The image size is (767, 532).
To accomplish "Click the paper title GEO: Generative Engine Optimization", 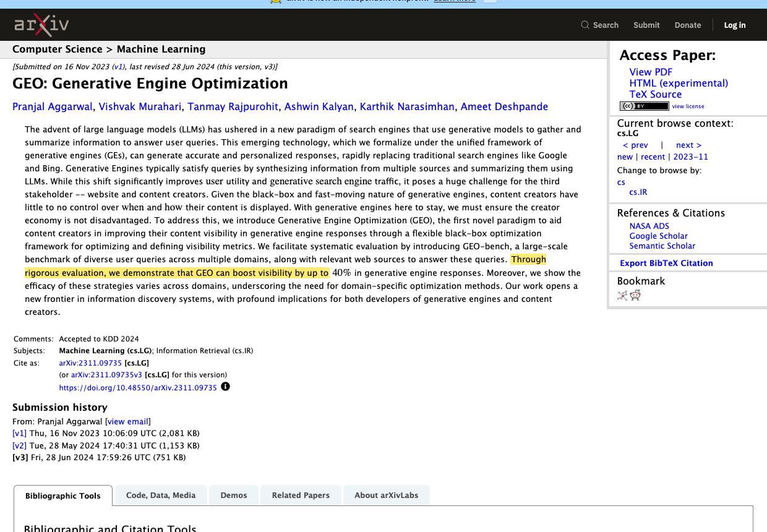I will (x=150, y=84).
